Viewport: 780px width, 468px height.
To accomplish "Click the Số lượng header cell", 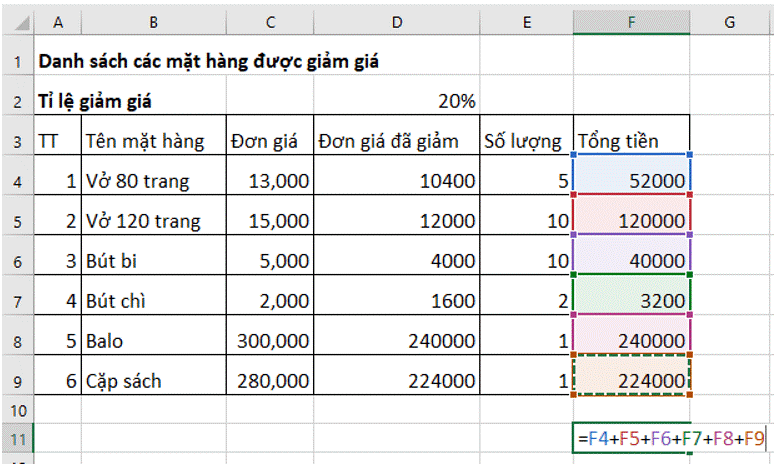I will point(522,140).
